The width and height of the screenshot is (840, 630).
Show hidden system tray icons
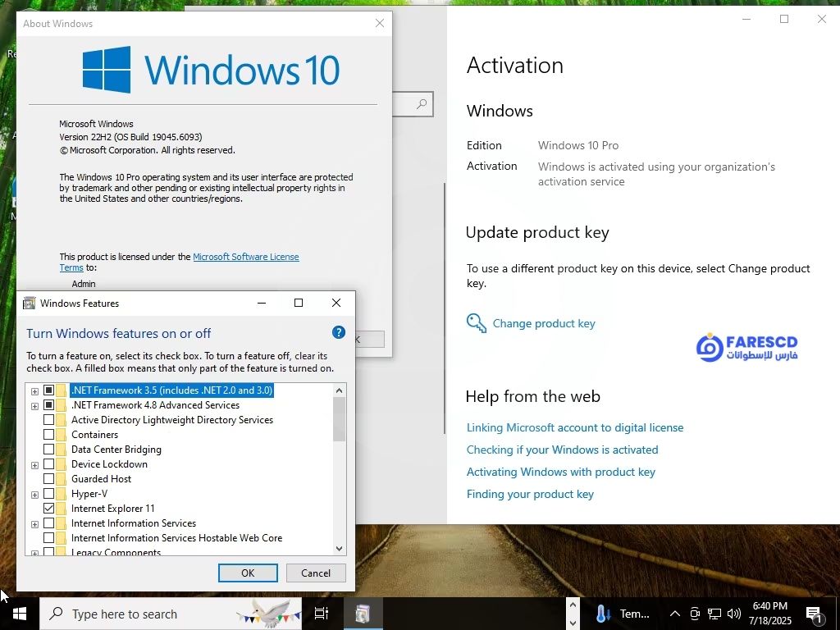(x=675, y=614)
